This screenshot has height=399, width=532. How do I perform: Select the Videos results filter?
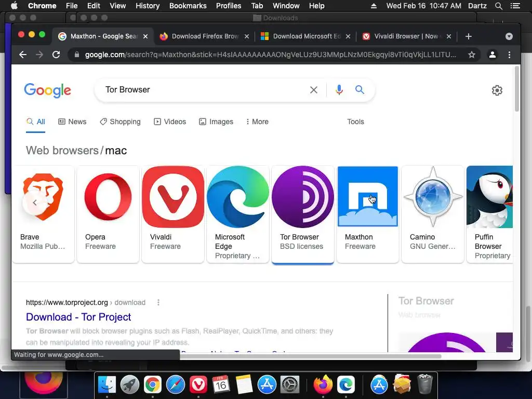click(x=170, y=122)
